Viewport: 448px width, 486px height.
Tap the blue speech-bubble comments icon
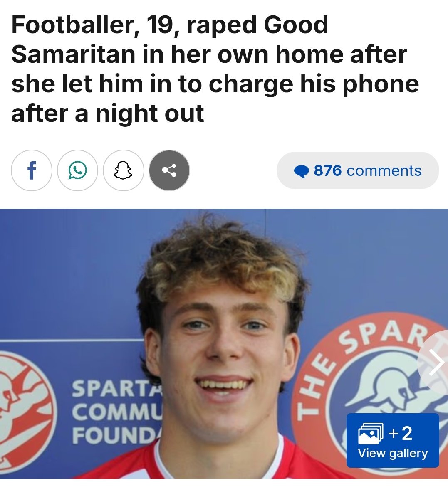301,171
